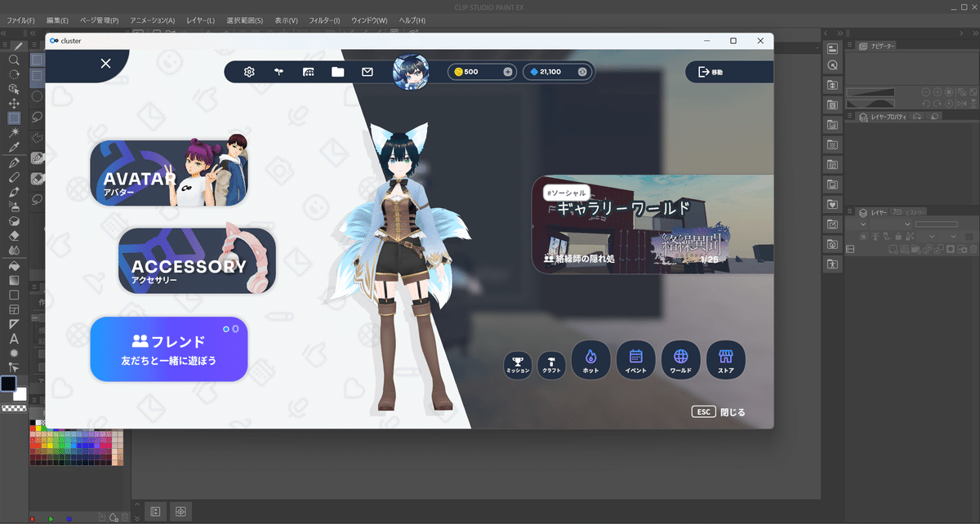The height and width of the screenshot is (524, 980).
Task: Open the folder icon in cluster top bar
Action: coord(337,72)
